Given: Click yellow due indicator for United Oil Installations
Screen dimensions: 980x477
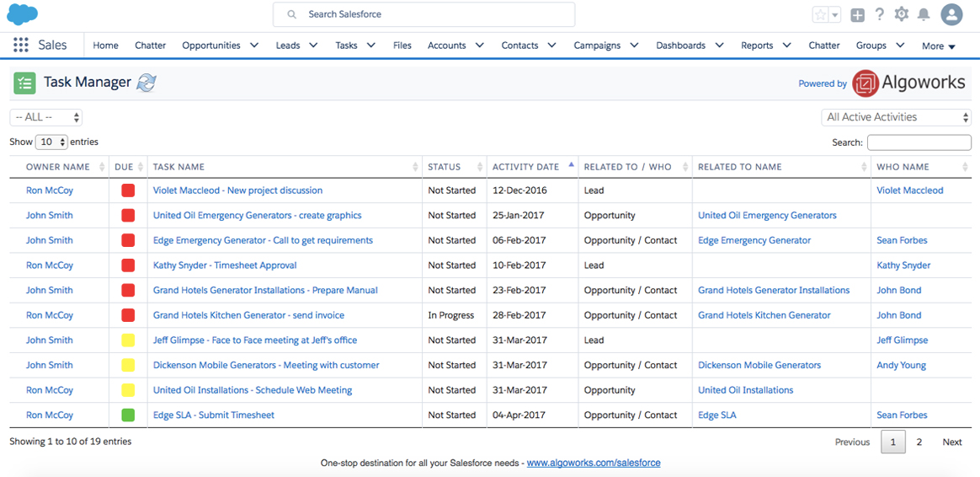Looking at the screenshot, I should coord(128,390).
